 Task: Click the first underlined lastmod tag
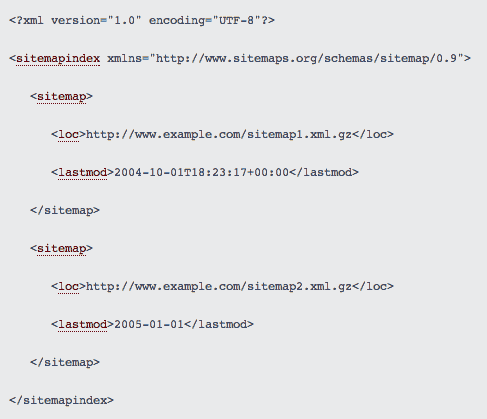(x=82, y=173)
